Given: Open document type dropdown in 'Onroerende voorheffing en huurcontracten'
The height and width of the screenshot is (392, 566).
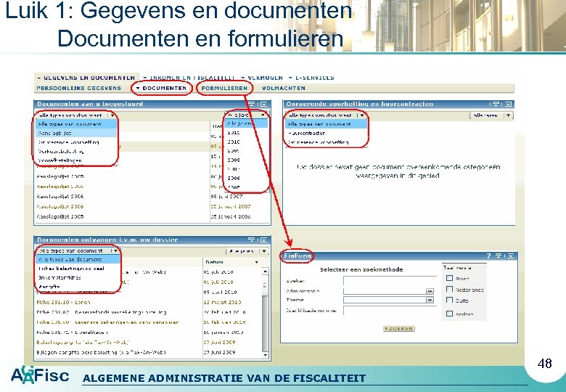Looking at the screenshot, I should [326, 115].
